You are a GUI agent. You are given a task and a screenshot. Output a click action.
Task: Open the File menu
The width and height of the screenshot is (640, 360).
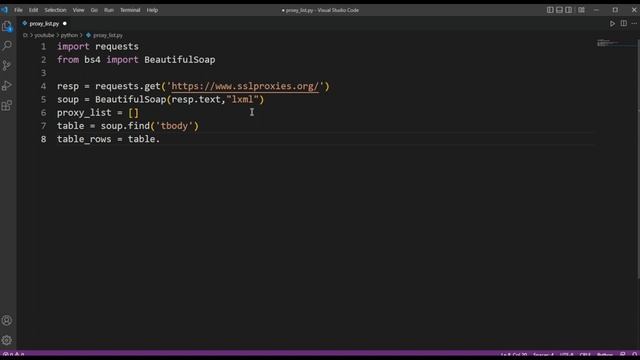click(18, 10)
